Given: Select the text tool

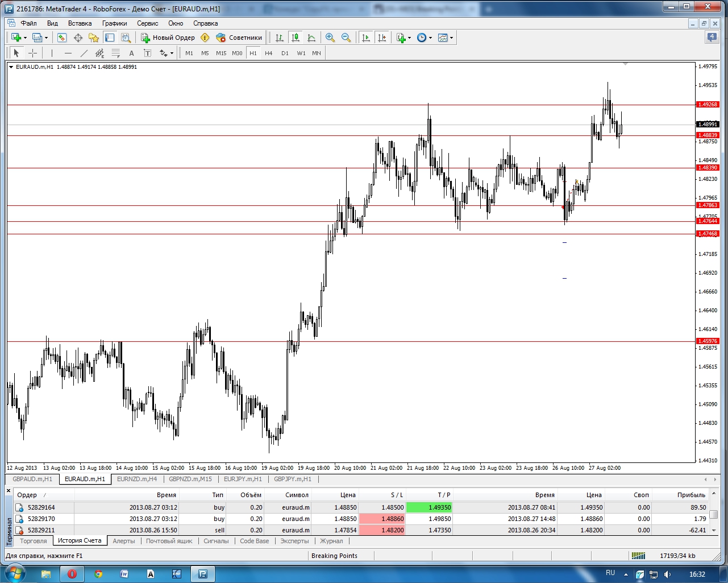Looking at the screenshot, I should coord(131,53).
